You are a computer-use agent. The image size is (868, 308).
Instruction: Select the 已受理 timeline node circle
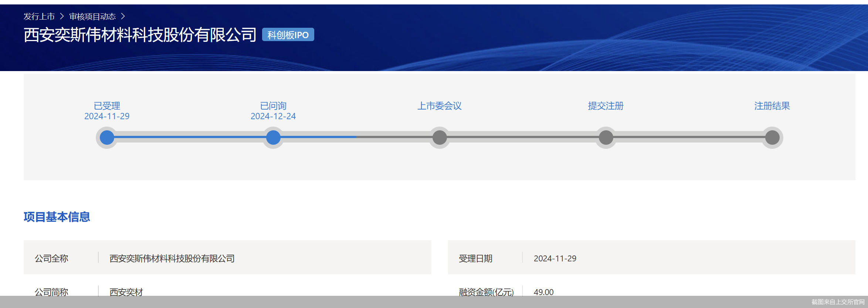pyautogui.click(x=107, y=138)
